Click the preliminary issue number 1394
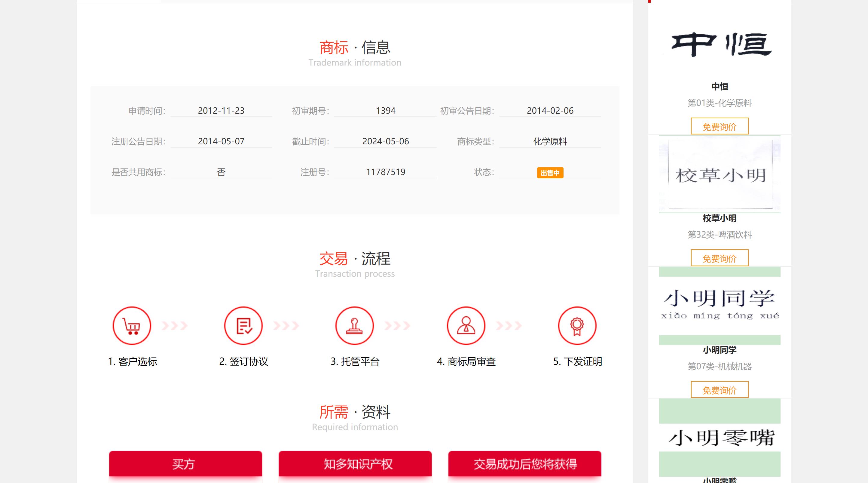The image size is (868, 483). coord(386,111)
